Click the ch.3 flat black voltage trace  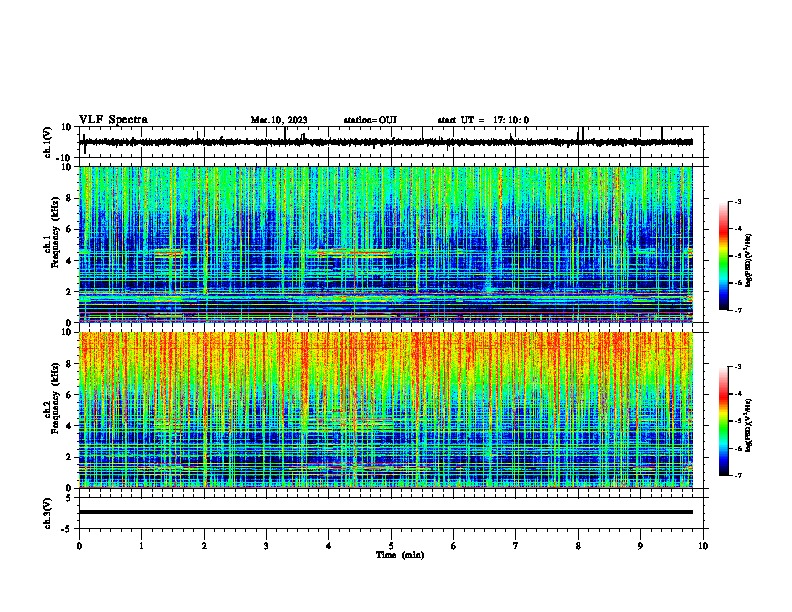(x=386, y=512)
